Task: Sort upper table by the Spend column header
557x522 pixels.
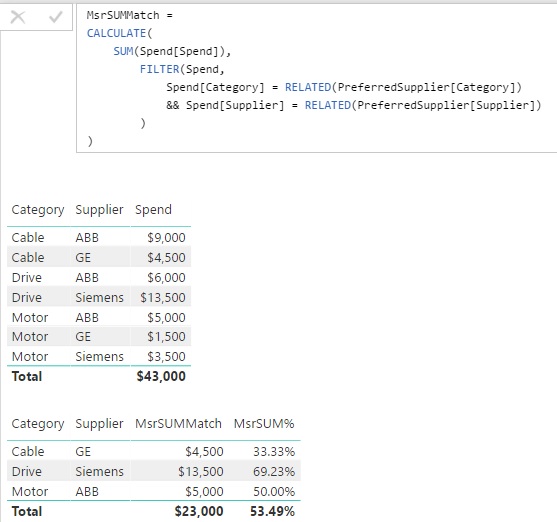Action: [153, 210]
